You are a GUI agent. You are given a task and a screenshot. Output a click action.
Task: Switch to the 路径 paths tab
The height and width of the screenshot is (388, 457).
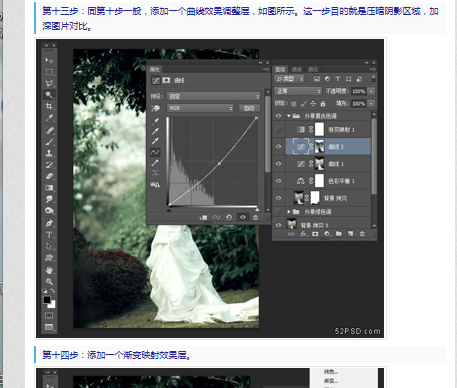coord(313,69)
